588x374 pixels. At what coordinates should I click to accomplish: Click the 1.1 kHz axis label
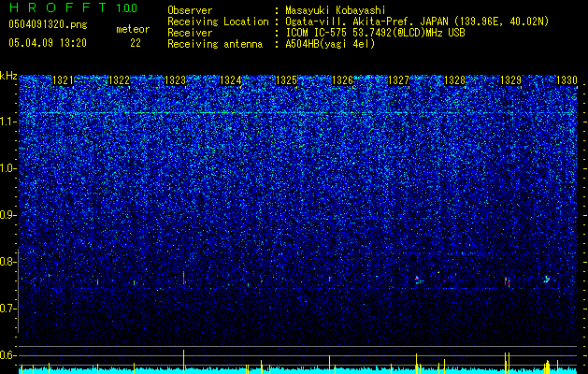click(8, 122)
